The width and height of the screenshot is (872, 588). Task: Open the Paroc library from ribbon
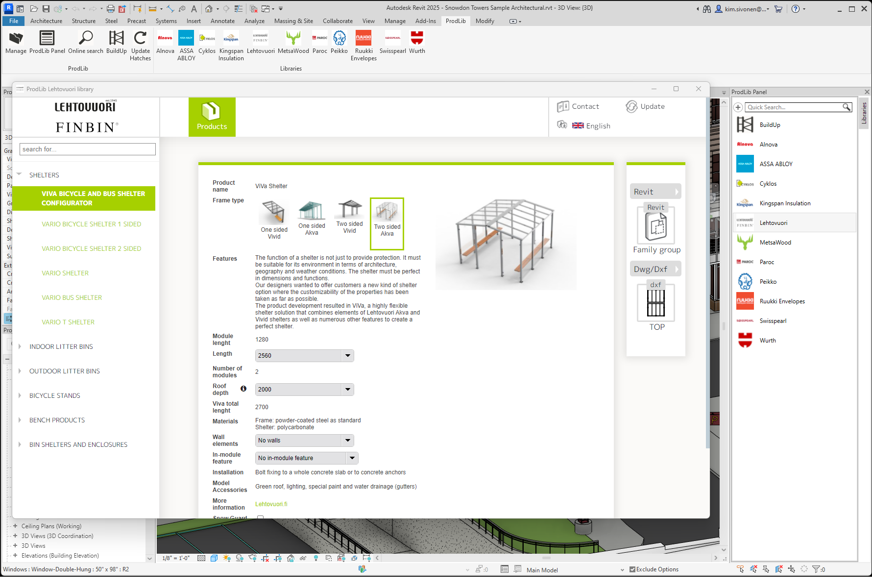point(320,42)
